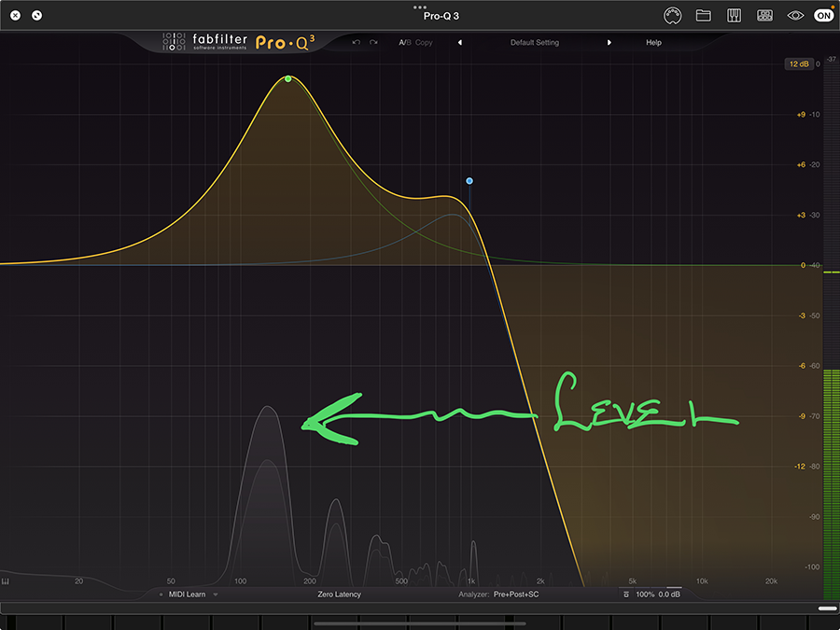The image size is (840, 630).
Task: Toggle MIDI Learn
Action: coord(187,595)
